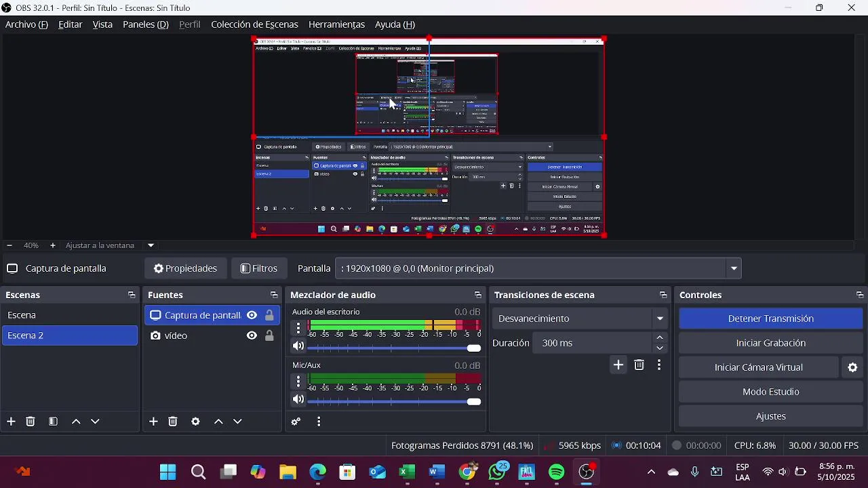Hide Captura de pantalla source eye
The height and width of the screenshot is (488, 868).
pyautogui.click(x=252, y=315)
